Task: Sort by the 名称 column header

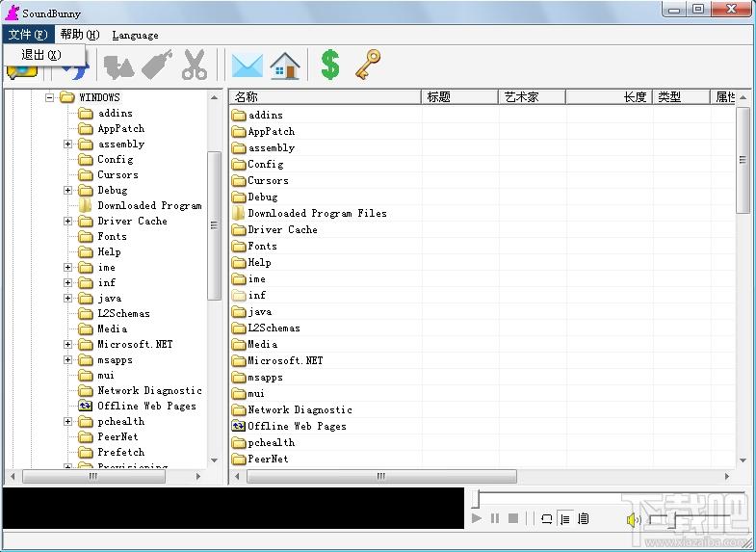Action: click(325, 97)
